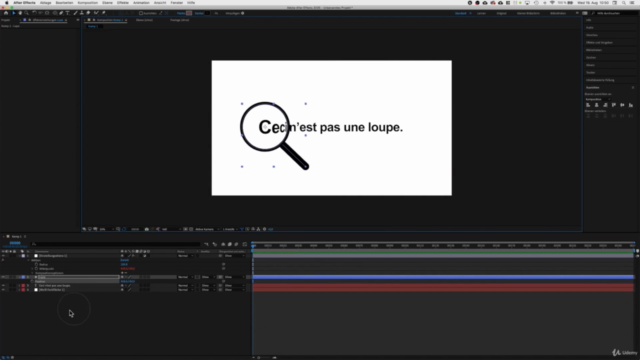Click the Hilfe durchsuchen search field
640x360 pixels.
(x=615, y=13)
